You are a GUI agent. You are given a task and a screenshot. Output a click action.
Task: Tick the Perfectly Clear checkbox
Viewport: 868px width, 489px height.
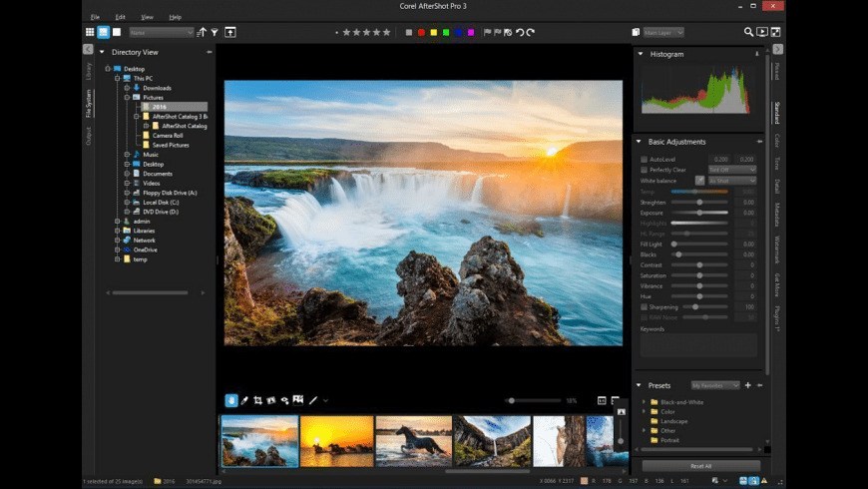tap(644, 170)
